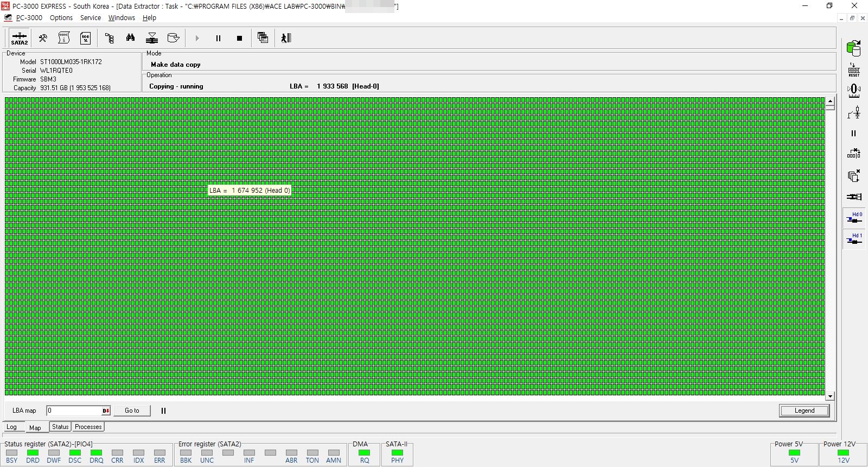Click the scroll up arrow of map
The image size is (868, 467).
(x=830, y=102)
